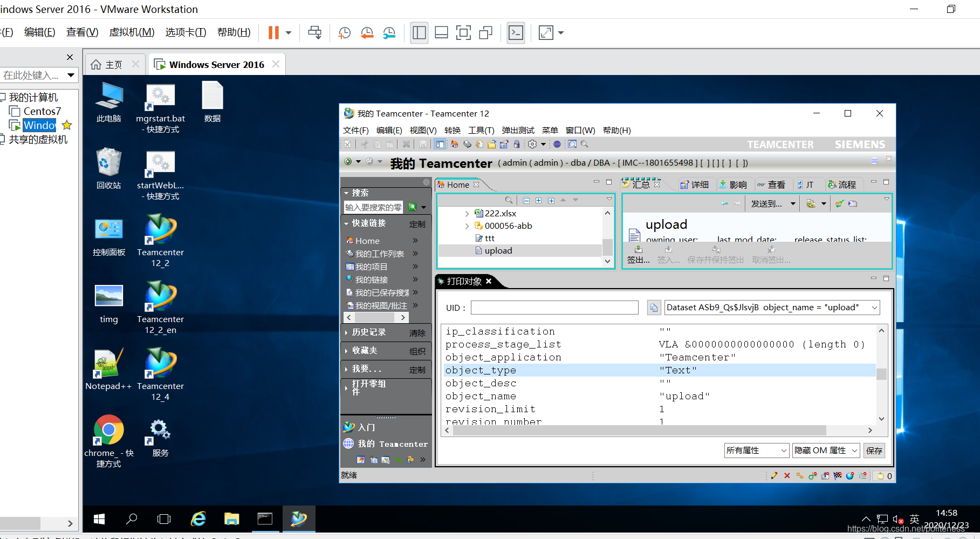Screen dimensions: 980x539
Task: Click the padlock icon in Teamcenter toolbar
Action: pyautogui.click(x=517, y=144)
